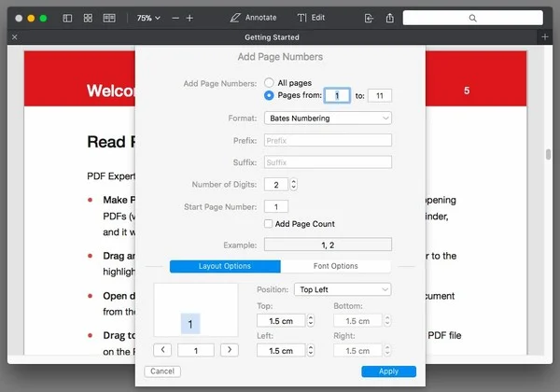Click the Cancel button

tap(162, 371)
